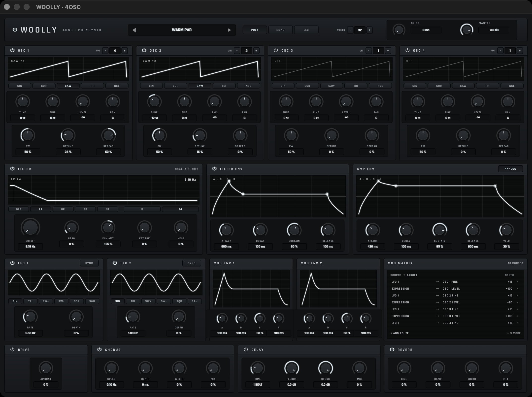Select HP filter type
532x397 pixels.
(x=63, y=209)
